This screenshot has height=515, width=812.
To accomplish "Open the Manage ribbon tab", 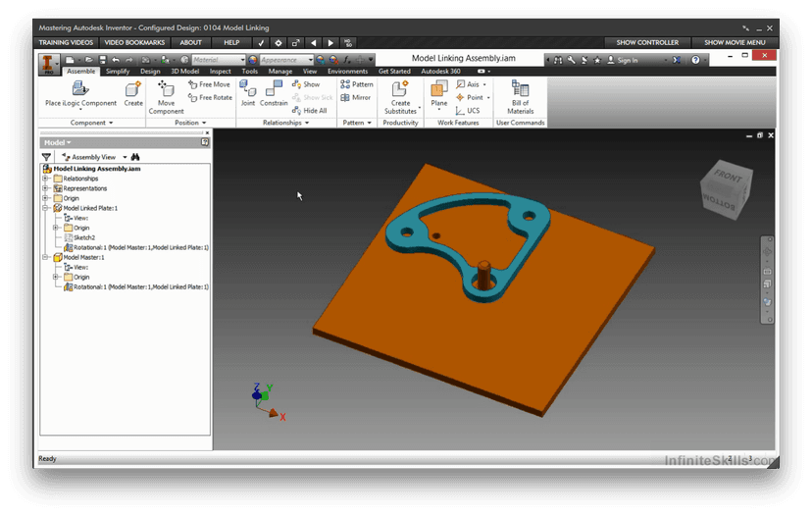I will pos(280,71).
